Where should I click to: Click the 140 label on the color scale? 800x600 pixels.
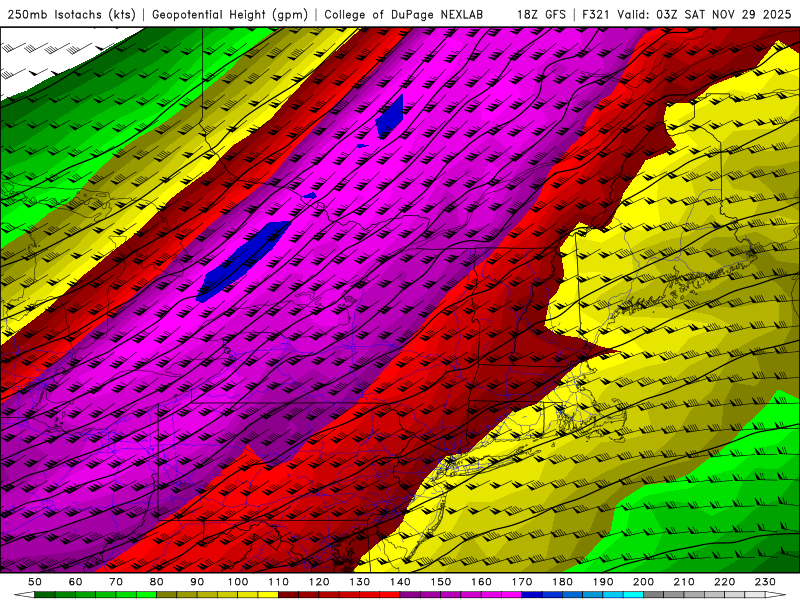pos(401,582)
